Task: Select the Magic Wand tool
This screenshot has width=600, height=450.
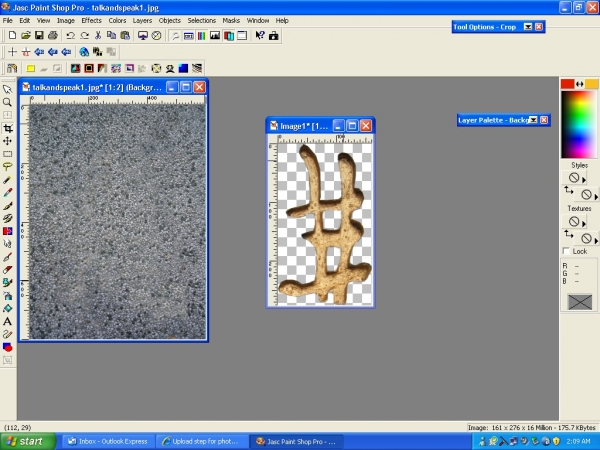Action: click(7, 180)
